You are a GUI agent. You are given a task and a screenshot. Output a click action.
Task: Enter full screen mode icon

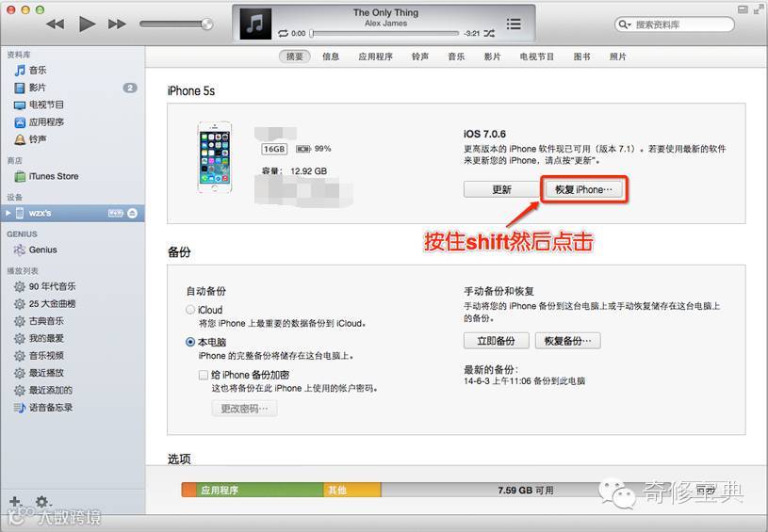[x=759, y=9]
